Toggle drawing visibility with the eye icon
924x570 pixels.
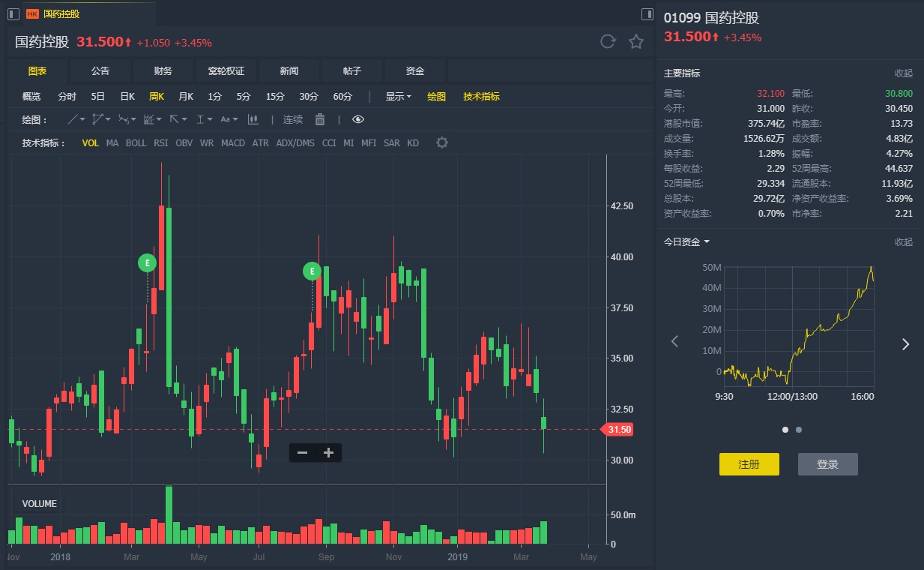pos(358,119)
